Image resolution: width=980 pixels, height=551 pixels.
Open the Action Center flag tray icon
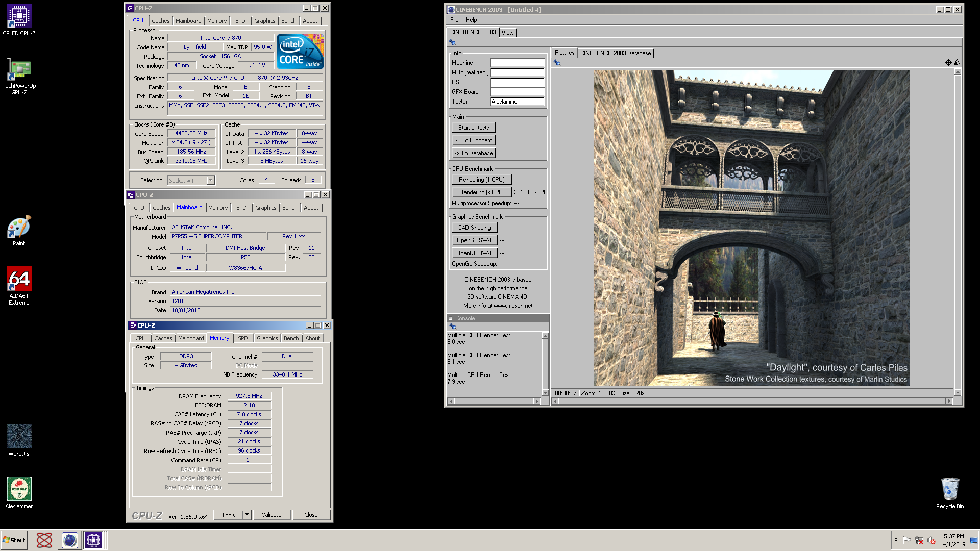[907, 540]
